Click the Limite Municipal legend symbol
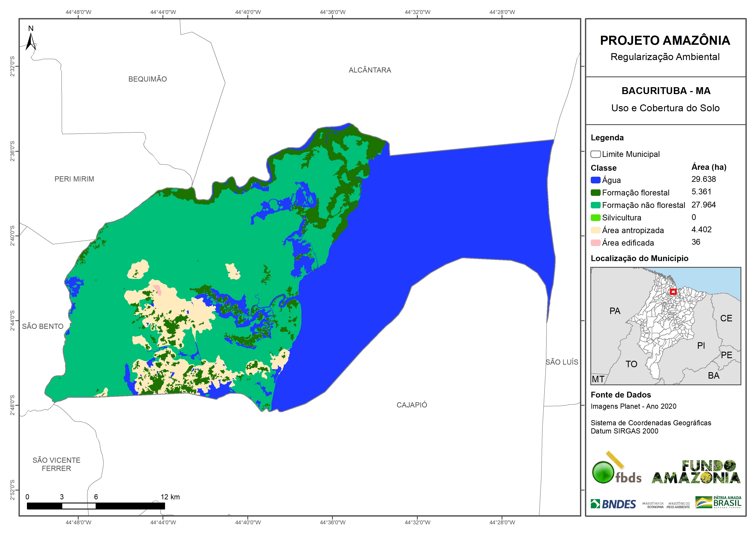The image size is (756, 534). click(595, 154)
